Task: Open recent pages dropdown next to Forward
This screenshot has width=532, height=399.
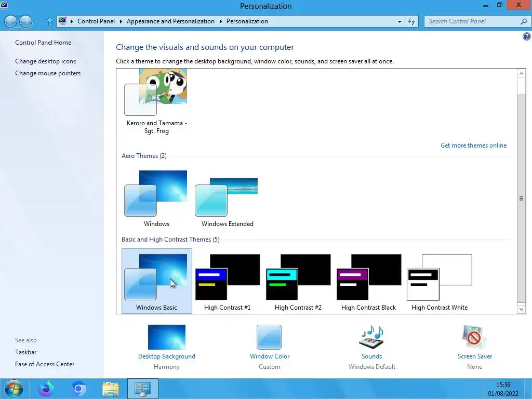Action: pos(36,22)
